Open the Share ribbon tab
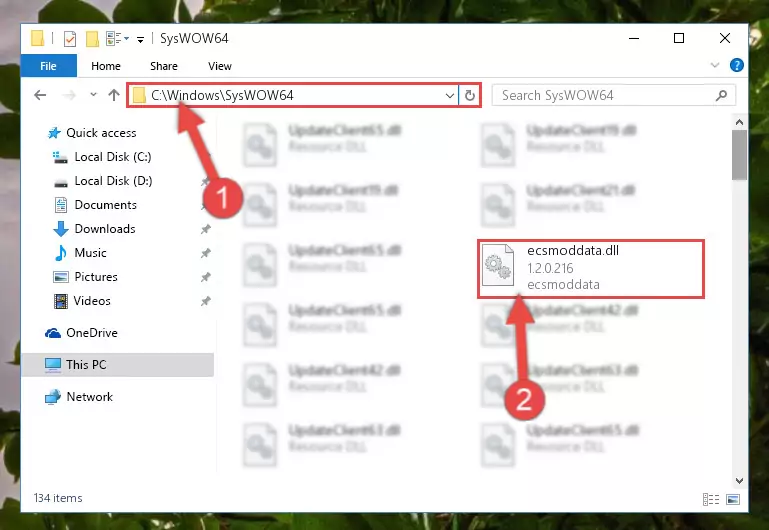769x530 pixels. coord(164,66)
